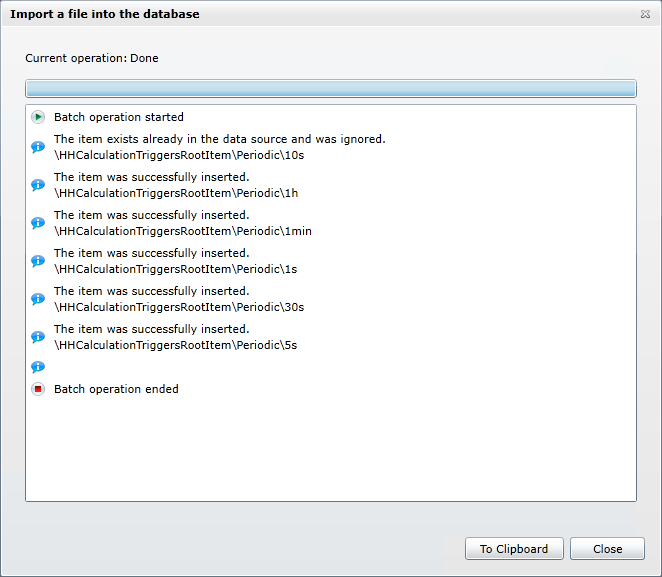
Task: Close the import dialog with X
Action: [645, 14]
